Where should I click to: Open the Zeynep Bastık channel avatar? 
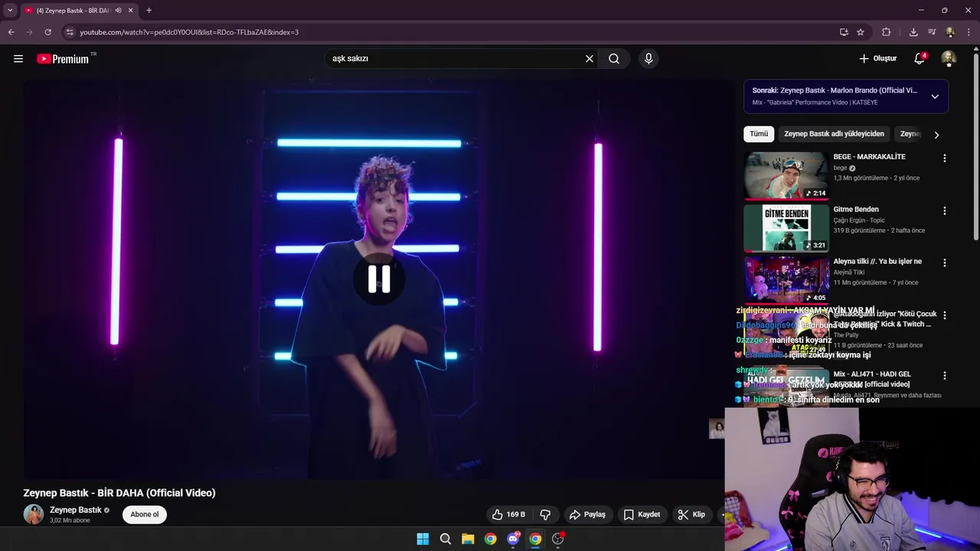pyautogui.click(x=34, y=514)
